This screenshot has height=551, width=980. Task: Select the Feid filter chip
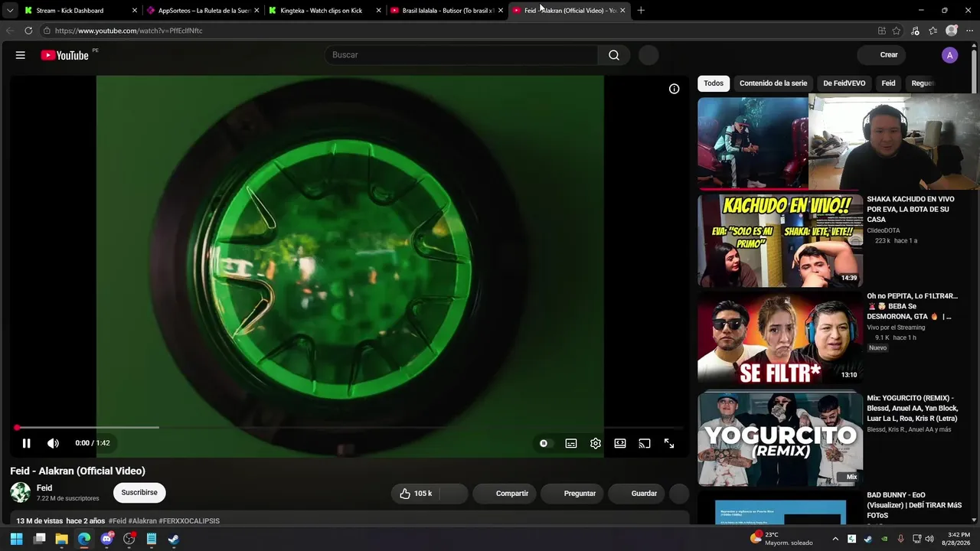click(888, 83)
